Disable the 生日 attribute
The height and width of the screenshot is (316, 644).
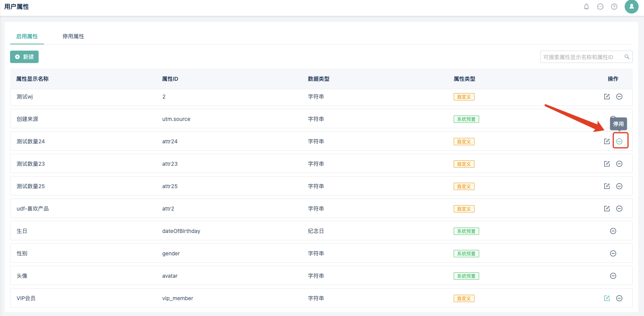point(613,231)
